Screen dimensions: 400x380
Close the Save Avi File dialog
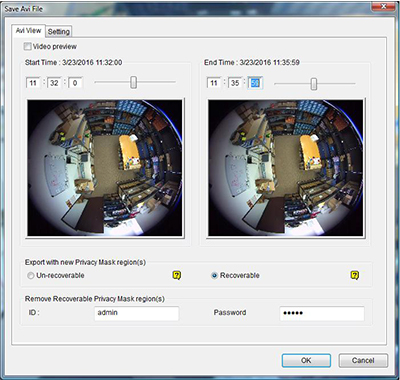click(x=383, y=7)
